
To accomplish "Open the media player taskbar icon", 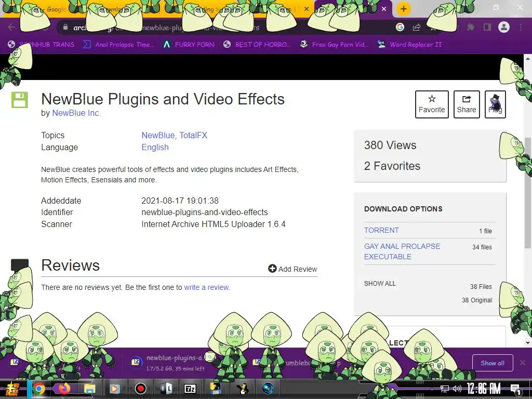I will (x=115, y=389).
